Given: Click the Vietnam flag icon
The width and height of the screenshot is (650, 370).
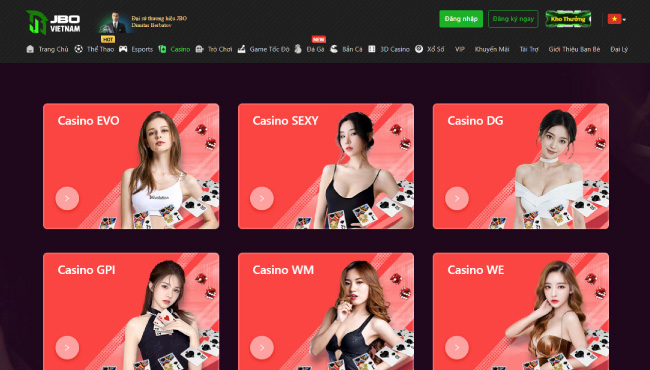Looking at the screenshot, I should coord(614,19).
